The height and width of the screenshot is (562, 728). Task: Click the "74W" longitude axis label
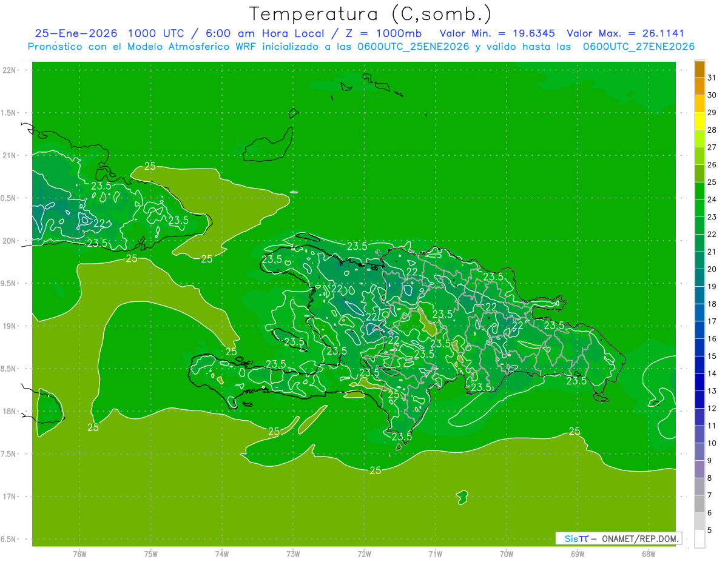222,554
